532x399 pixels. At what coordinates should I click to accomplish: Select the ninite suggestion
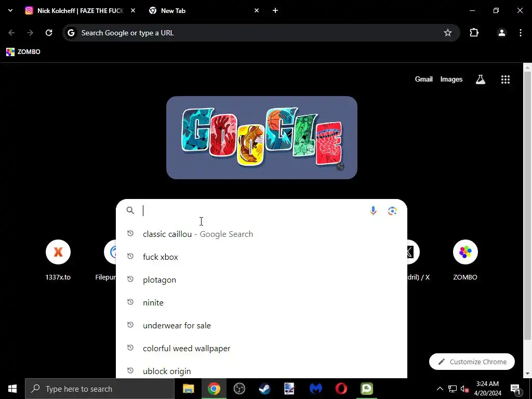click(261, 303)
